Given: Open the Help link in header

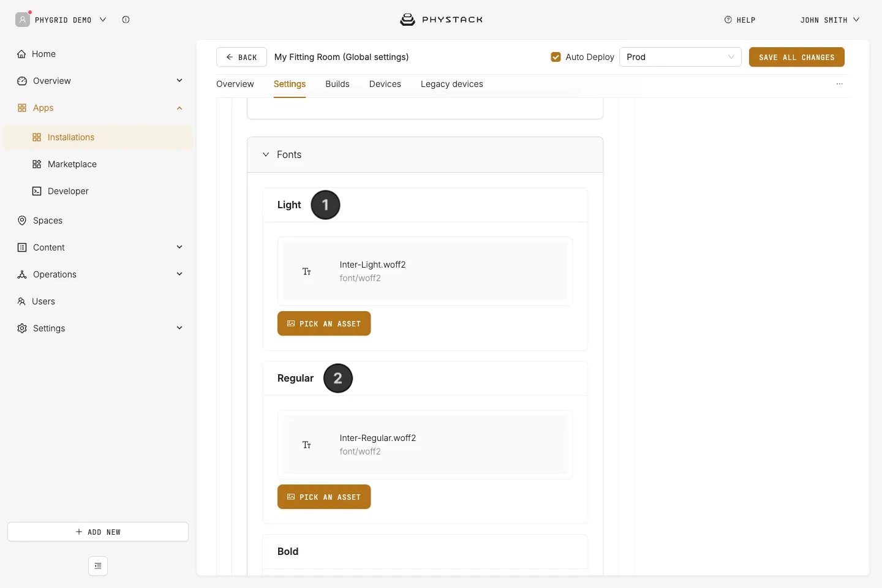Looking at the screenshot, I should pyautogui.click(x=740, y=20).
